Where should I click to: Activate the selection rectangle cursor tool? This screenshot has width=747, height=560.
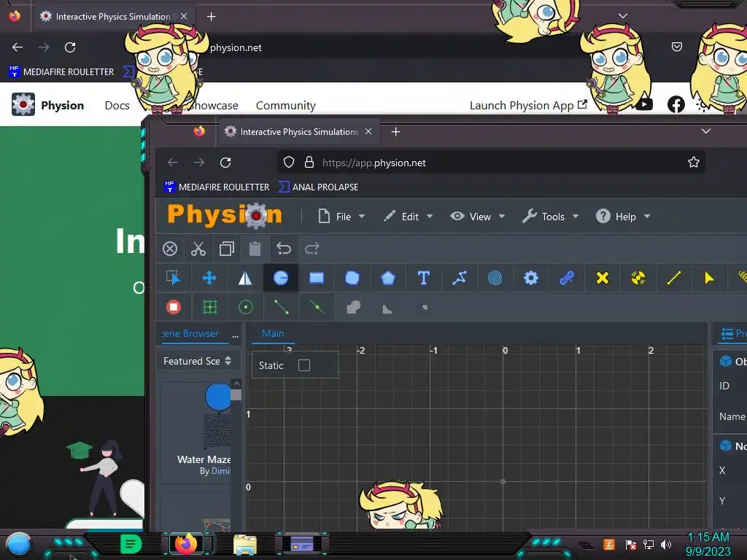pos(174,278)
